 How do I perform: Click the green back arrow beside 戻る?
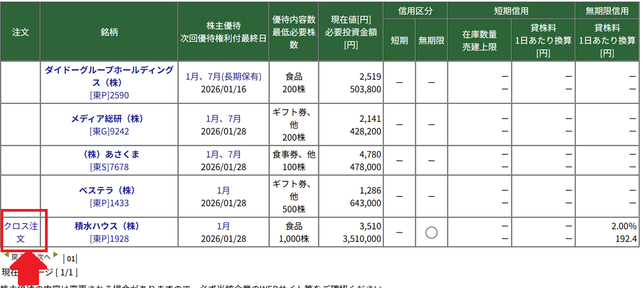[x=7, y=255]
